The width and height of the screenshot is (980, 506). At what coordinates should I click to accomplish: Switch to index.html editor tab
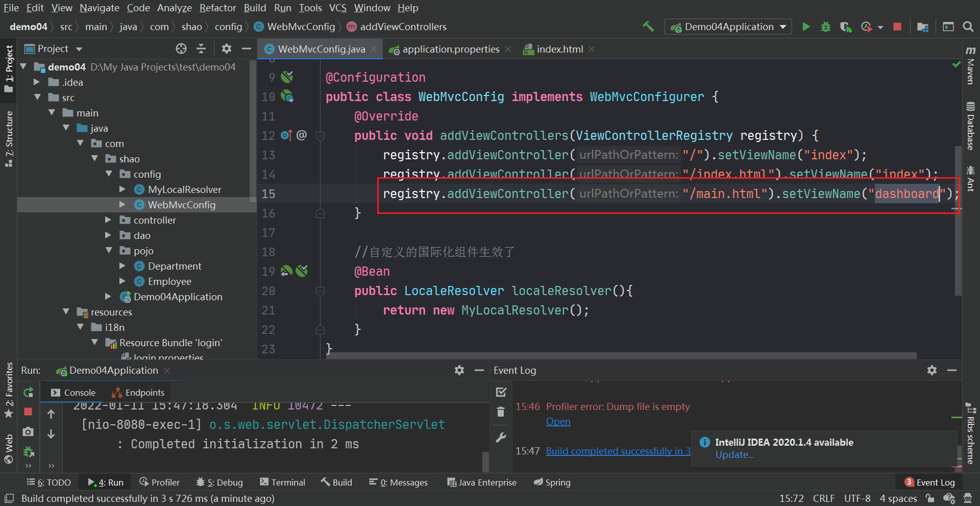coord(558,49)
